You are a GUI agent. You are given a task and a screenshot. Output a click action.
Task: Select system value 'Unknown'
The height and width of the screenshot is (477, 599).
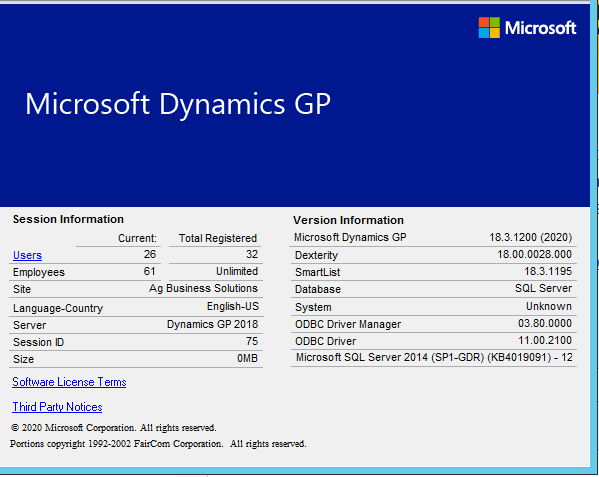[549, 306]
